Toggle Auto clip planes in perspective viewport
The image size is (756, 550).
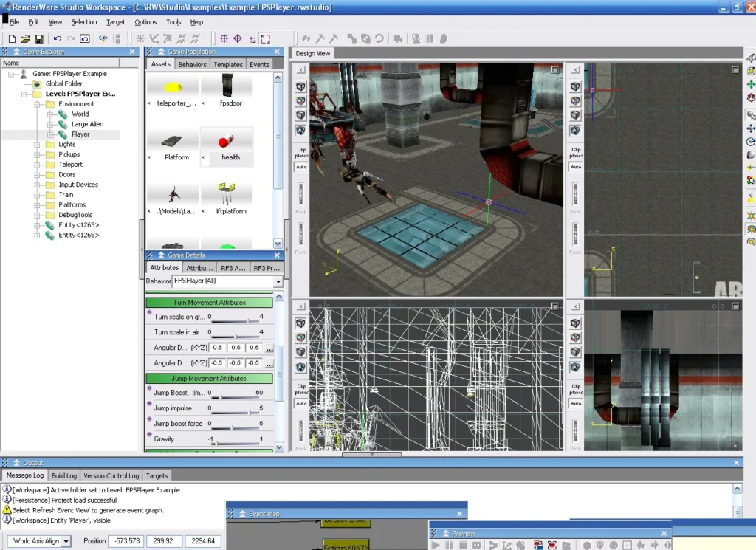click(301, 167)
